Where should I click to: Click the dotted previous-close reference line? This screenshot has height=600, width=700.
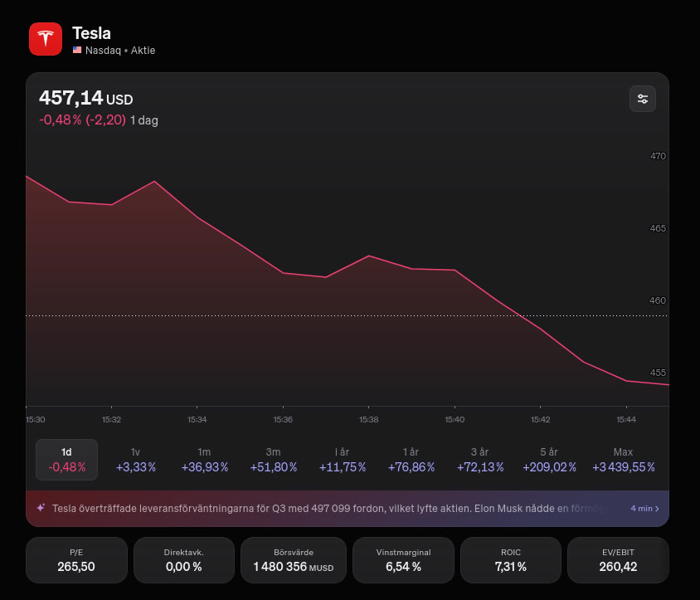[x=348, y=316]
